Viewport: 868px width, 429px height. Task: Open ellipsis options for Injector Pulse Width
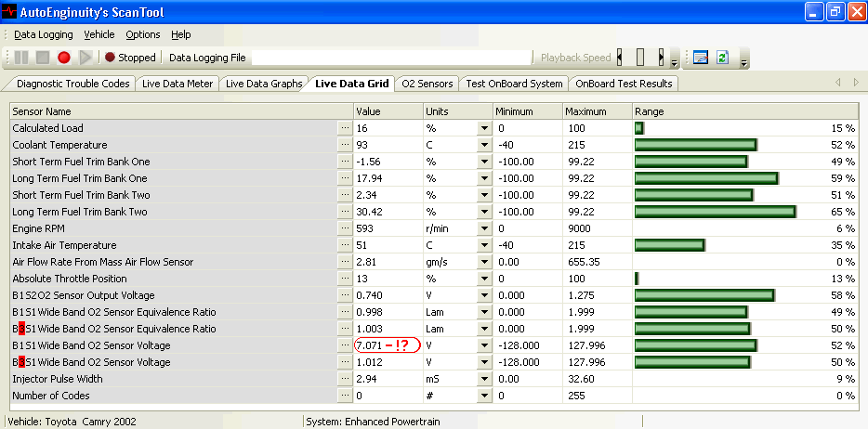[x=345, y=379]
